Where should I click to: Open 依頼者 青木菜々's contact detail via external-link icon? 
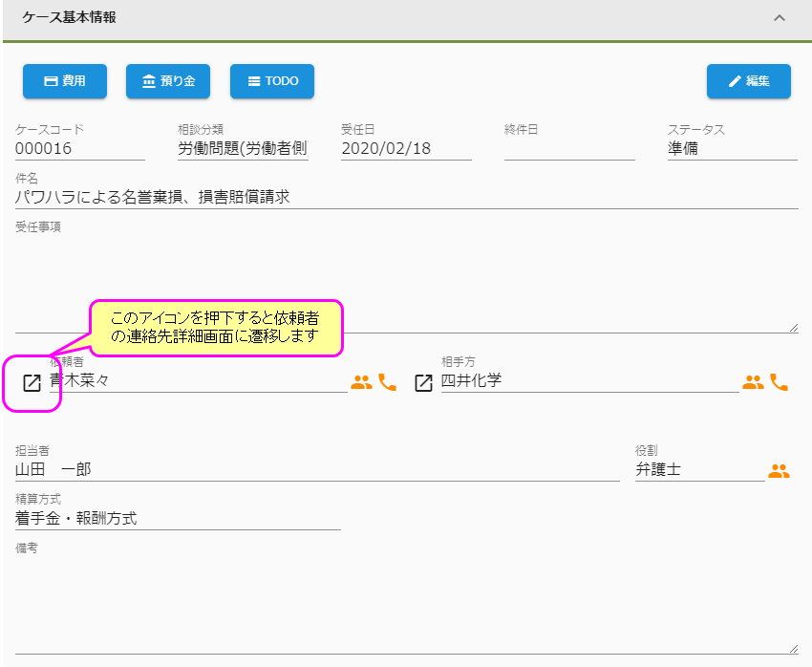[30, 384]
